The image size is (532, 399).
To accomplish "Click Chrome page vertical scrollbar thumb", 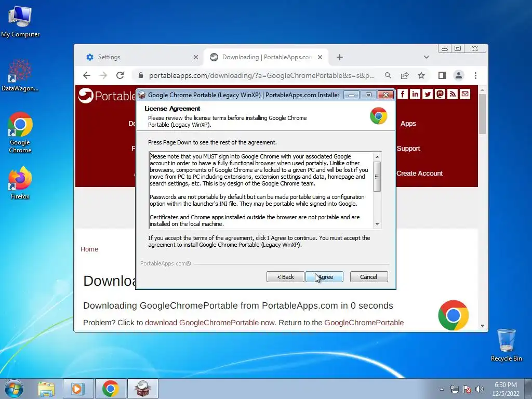I will point(483,114).
